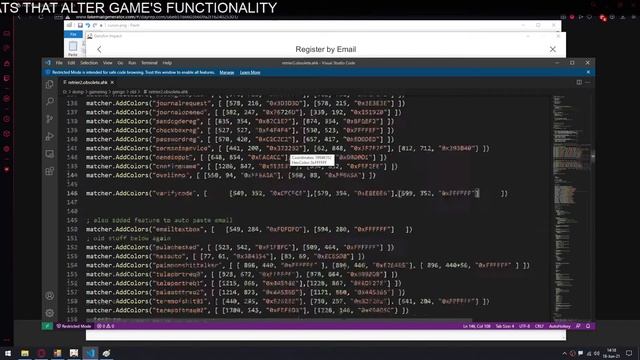Open the File menu in VS Code
Viewport: 640px width, 360px height.
tap(59, 63)
